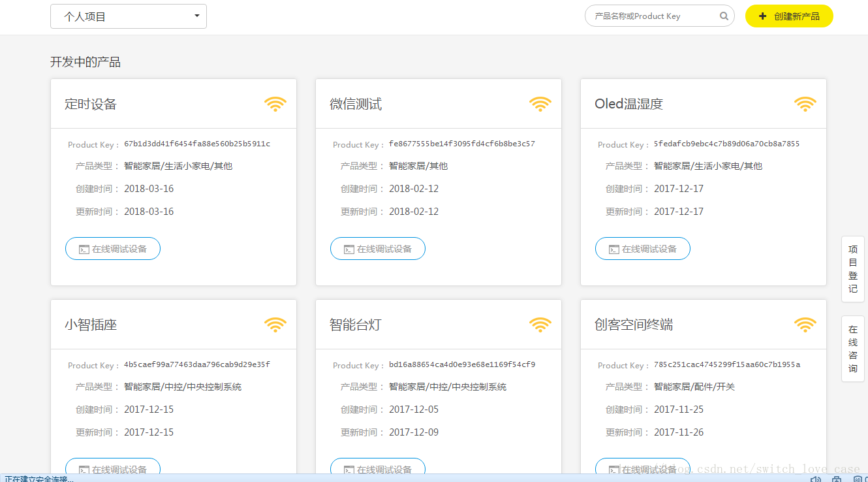Click 在线调试设备 under 微信测试
This screenshot has height=482, width=868.
[x=377, y=248]
